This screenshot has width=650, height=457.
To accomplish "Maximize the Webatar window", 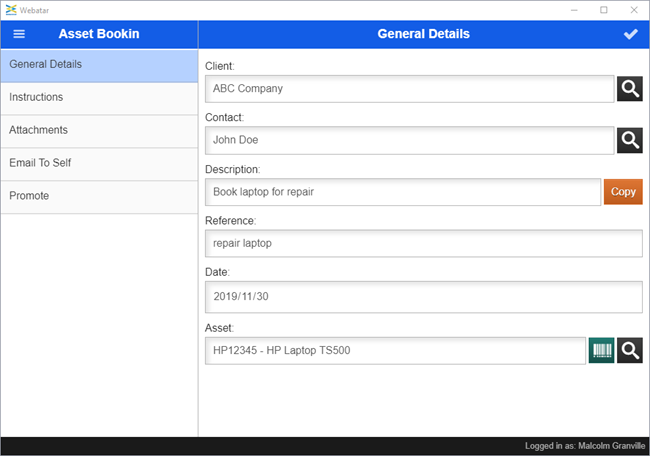I will click(603, 9).
